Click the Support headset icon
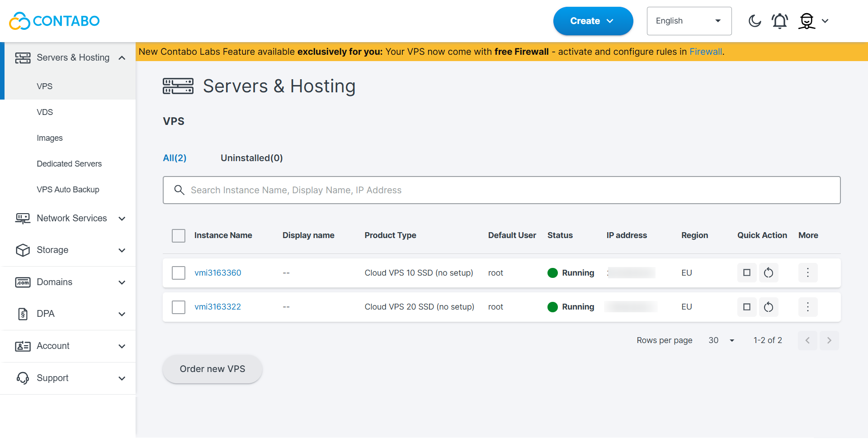This screenshot has width=868, height=439. click(23, 378)
